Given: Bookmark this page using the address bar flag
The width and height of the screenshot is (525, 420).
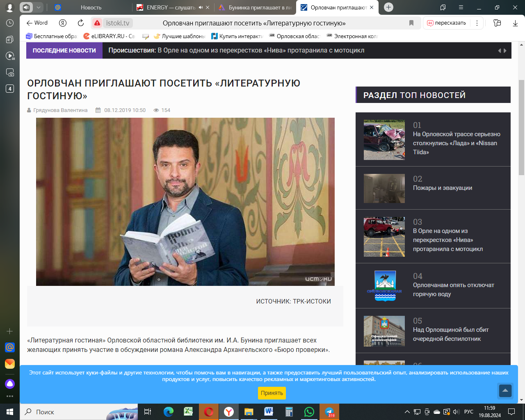Looking at the screenshot, I should pos(411,23).
